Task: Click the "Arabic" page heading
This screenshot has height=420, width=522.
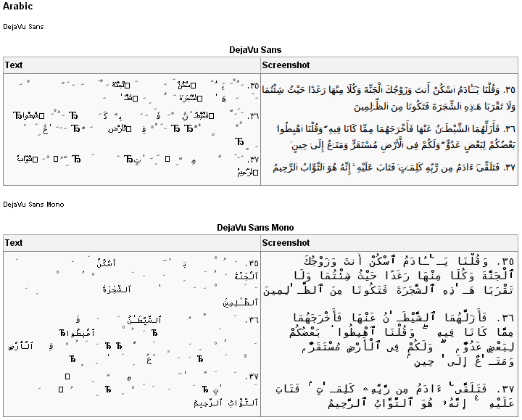Action: click(x=17, y=7)
